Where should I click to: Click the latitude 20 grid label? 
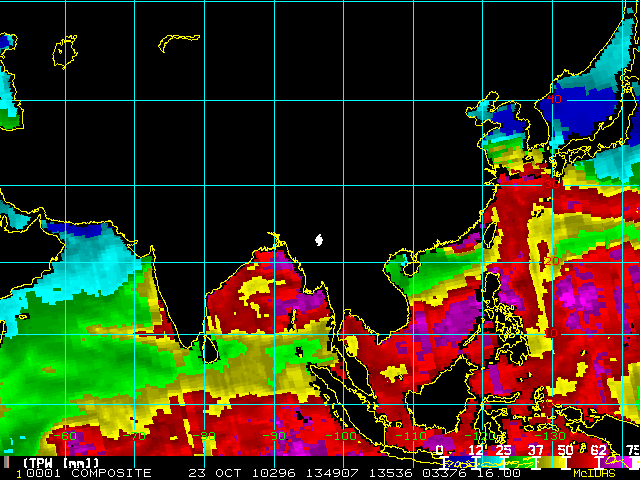click(550, 260)
